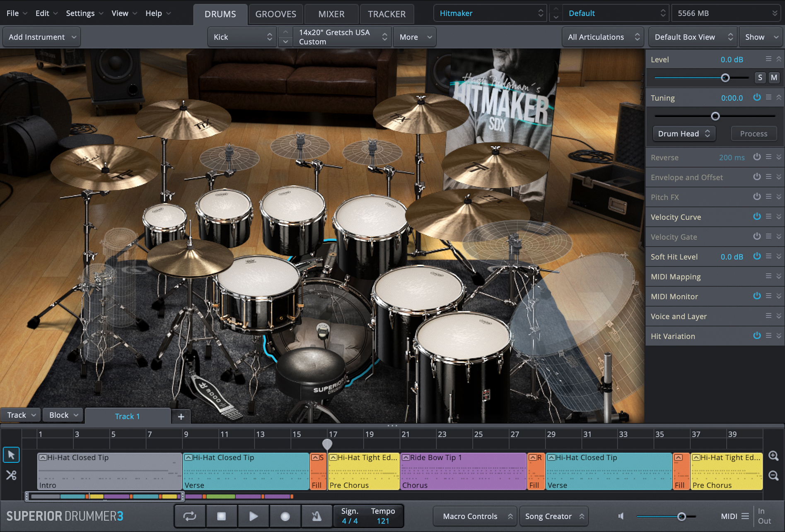This screenshot has height=532, width=785.
Task: Switch to the GROOVES tab
Action: click(275, 14)
